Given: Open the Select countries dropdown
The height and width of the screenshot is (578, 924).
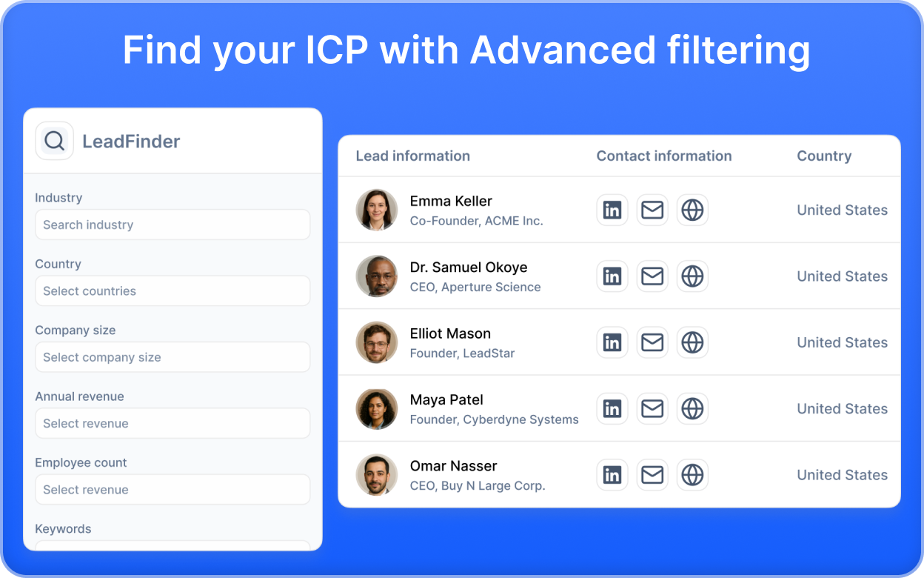Looking at the screenshot, I should point(173,290).
